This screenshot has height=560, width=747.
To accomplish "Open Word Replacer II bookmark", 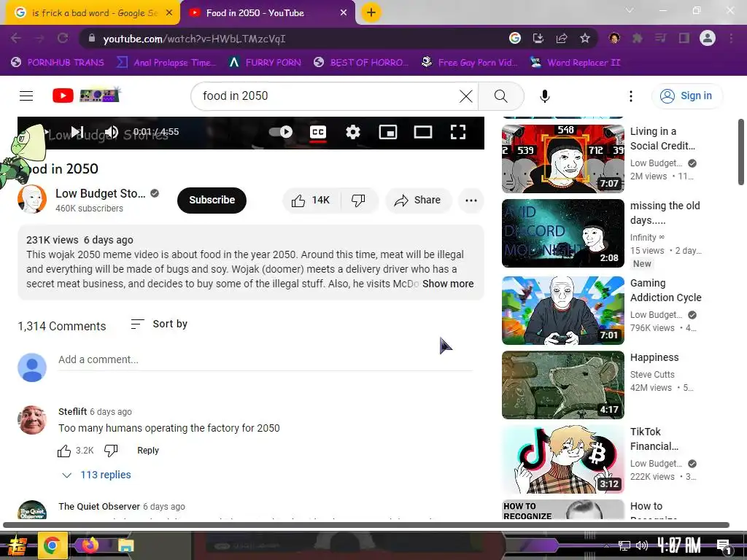I will [x=575, y=63].
